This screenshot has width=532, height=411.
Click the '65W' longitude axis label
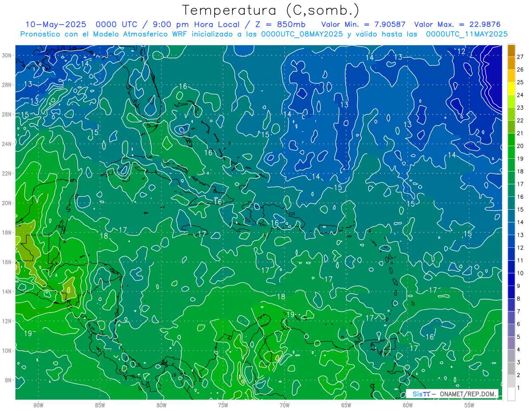pyautogui.click(x=346, y=405)
